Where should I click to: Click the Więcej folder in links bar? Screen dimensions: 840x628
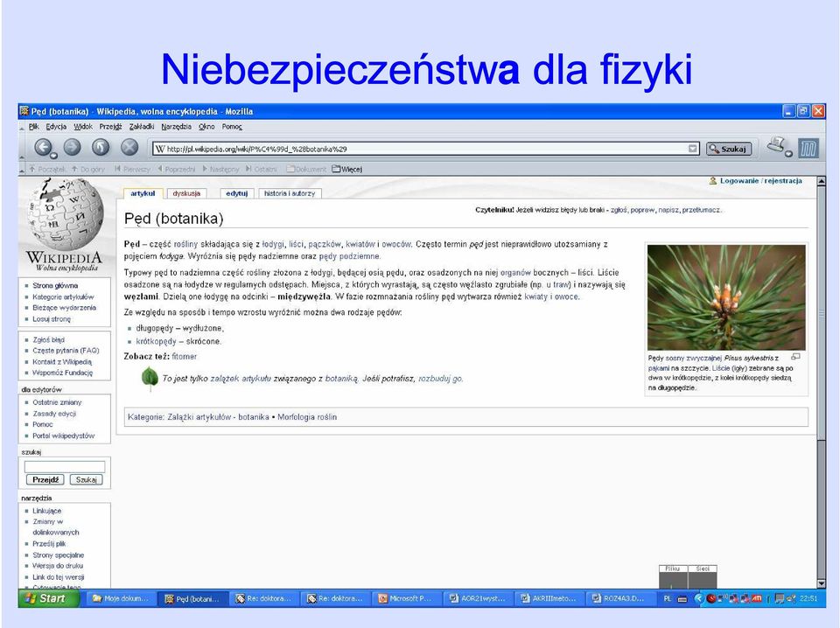coord(347,169)
